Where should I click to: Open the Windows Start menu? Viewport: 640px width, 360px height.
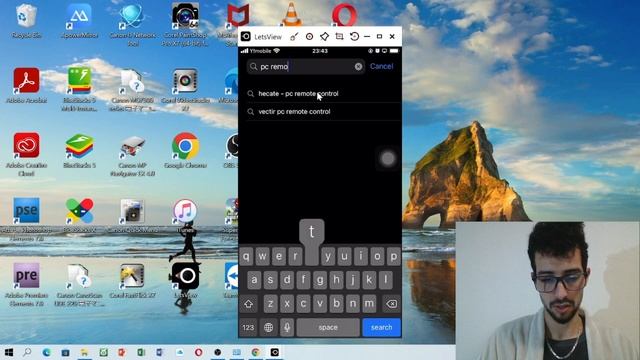(9, 352)
